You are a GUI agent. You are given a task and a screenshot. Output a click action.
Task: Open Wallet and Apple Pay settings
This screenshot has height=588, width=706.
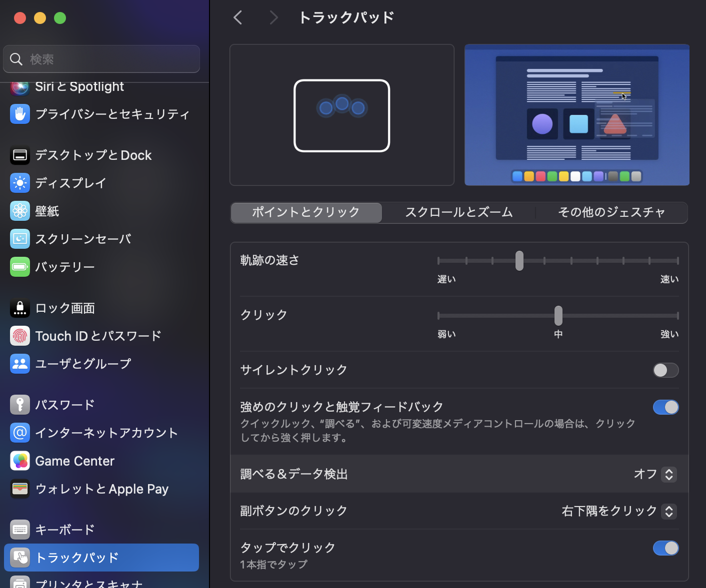click(101, 489)
